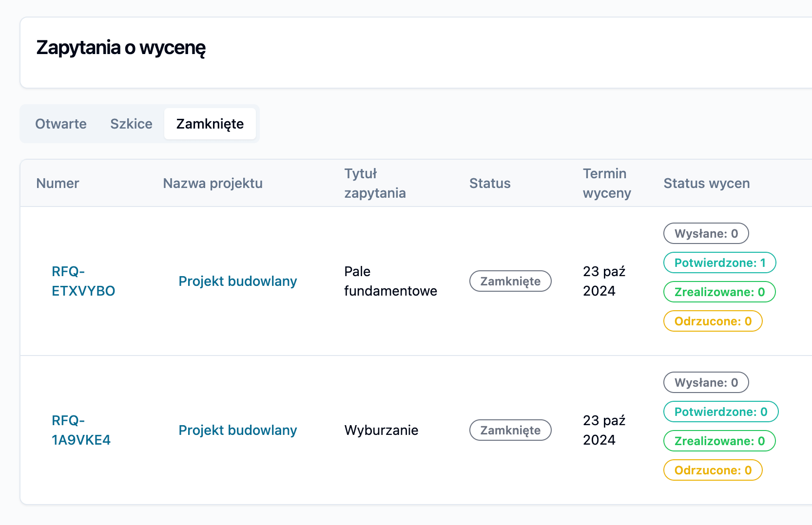Select the Zamknięte tab
Viewport: 812px width, 525px height.
(210, 124)
